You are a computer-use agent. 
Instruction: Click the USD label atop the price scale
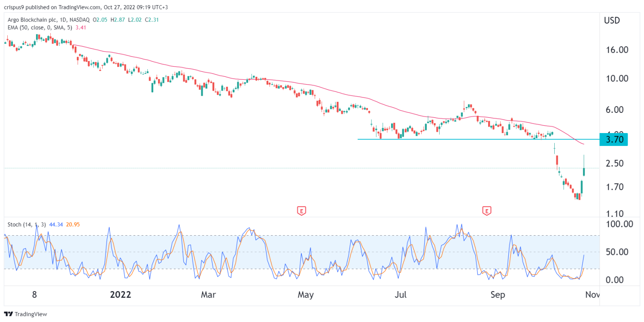(611, 20)
